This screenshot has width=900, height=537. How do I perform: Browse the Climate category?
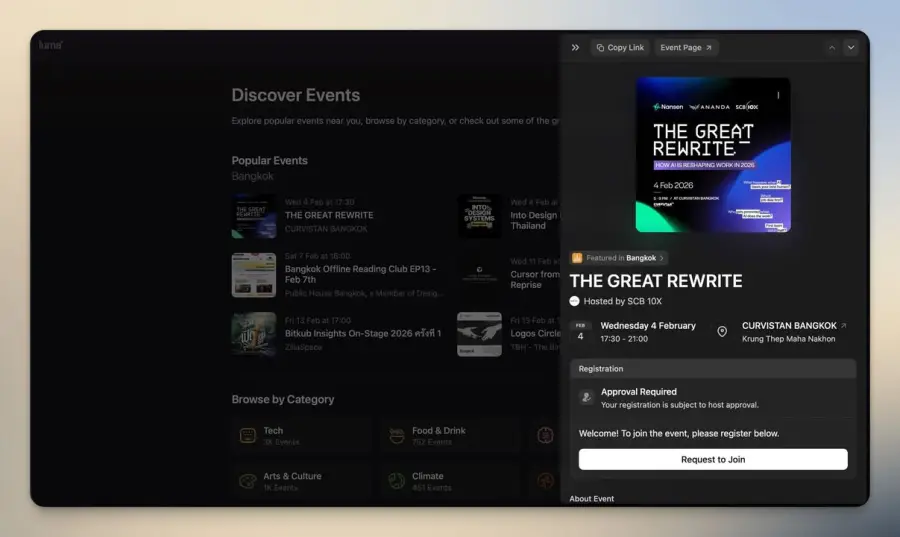451,481
